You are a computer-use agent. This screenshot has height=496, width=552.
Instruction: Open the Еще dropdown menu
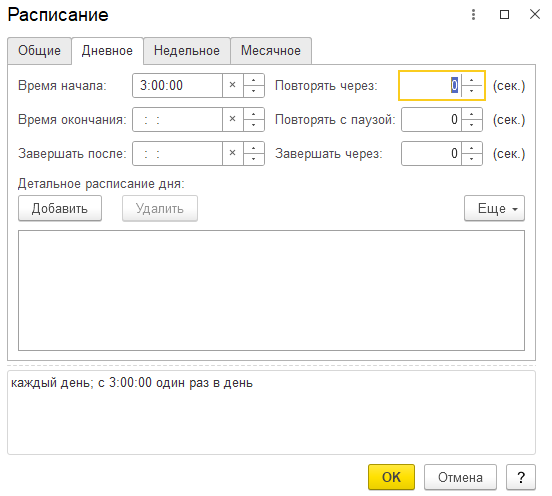(494, 208)
